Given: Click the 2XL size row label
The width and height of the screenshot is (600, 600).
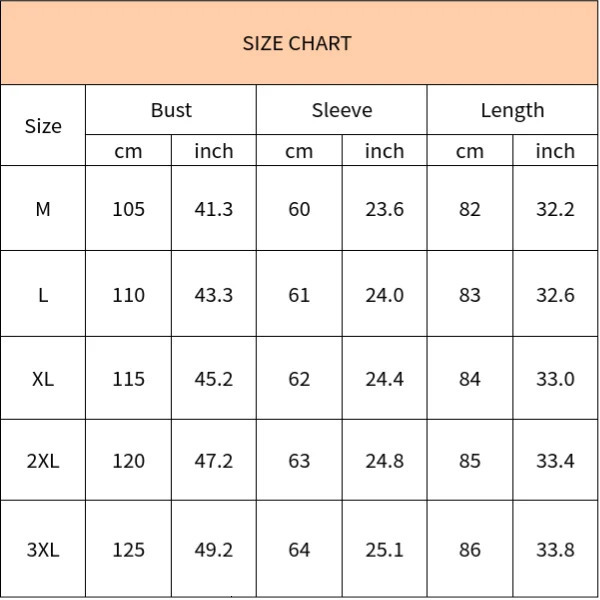Looking at the screenshot, I should (43, 461).
